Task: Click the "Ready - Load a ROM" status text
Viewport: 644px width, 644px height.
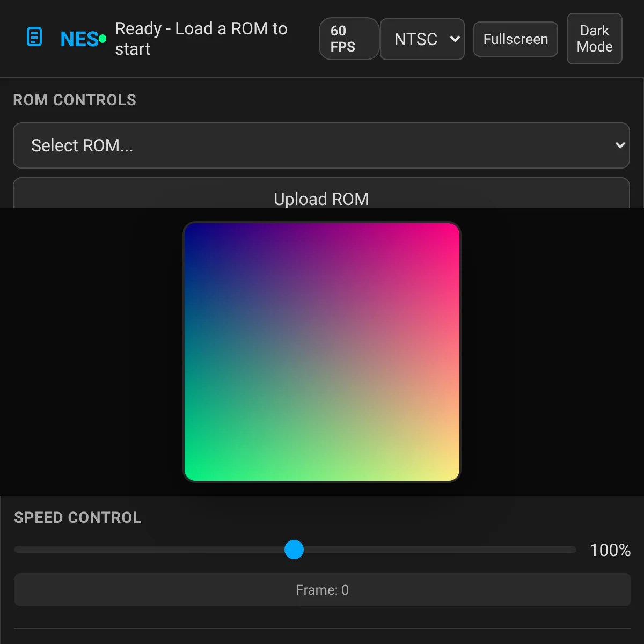Action: (201, 39)
